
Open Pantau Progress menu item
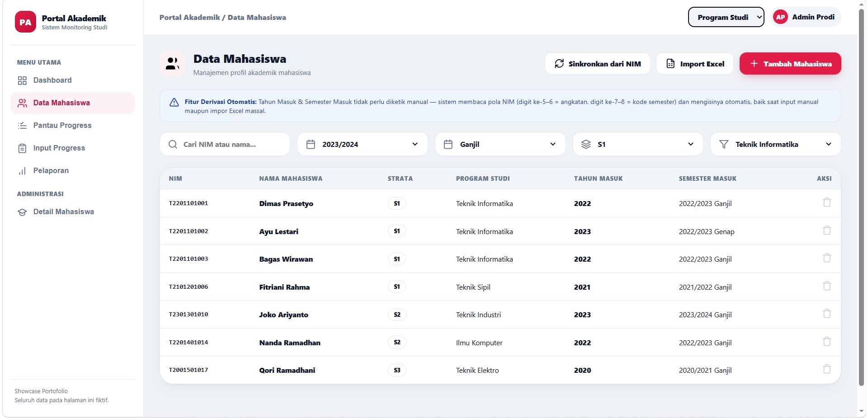73,126
